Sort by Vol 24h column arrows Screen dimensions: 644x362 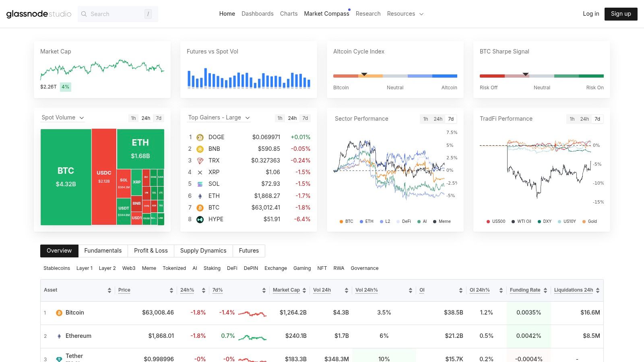347,290
